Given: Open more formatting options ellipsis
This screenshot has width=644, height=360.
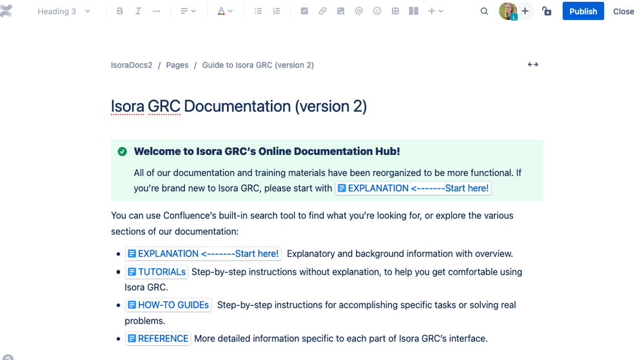Looking at the screenshot, I should tap(157, 11).
